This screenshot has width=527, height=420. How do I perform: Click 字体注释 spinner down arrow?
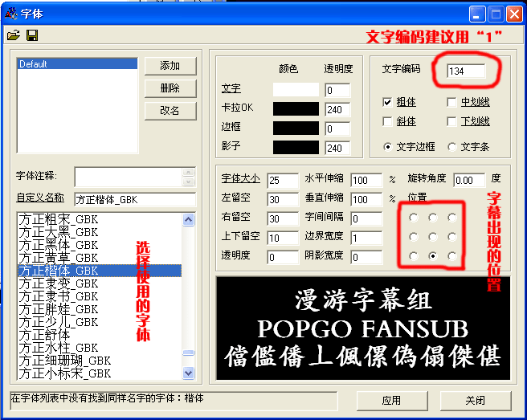point(189,181)
